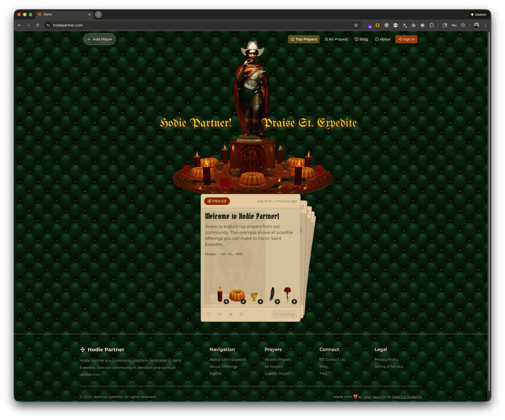Open the Privacy Policy footer link
The width and height of the screenshot is (505, 420).
[x=386, y=360]
